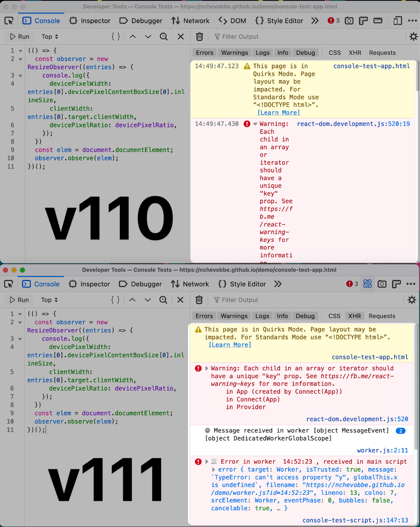The height and width of the screenshot is (527, 420).
Task: Run the expression in v110 editor
Action: coord(19,37)
